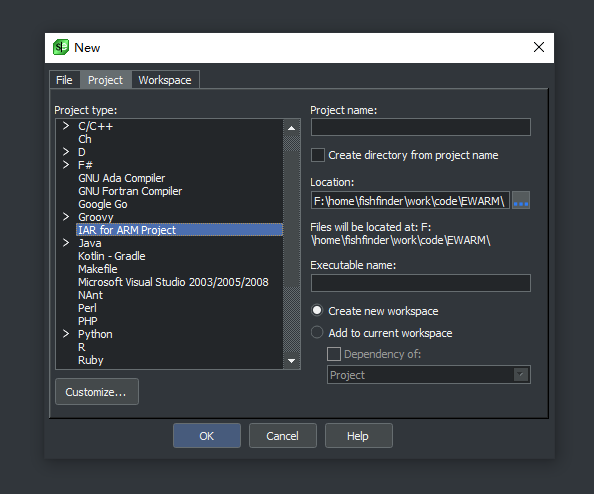The width and height of the screenshot is (594, 494).
Task: Expand the Python project type
Action: point(66,334)
